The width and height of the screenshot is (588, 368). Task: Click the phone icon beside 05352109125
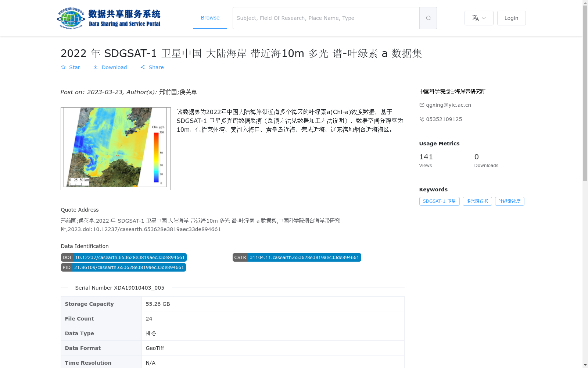click(422, 119)
